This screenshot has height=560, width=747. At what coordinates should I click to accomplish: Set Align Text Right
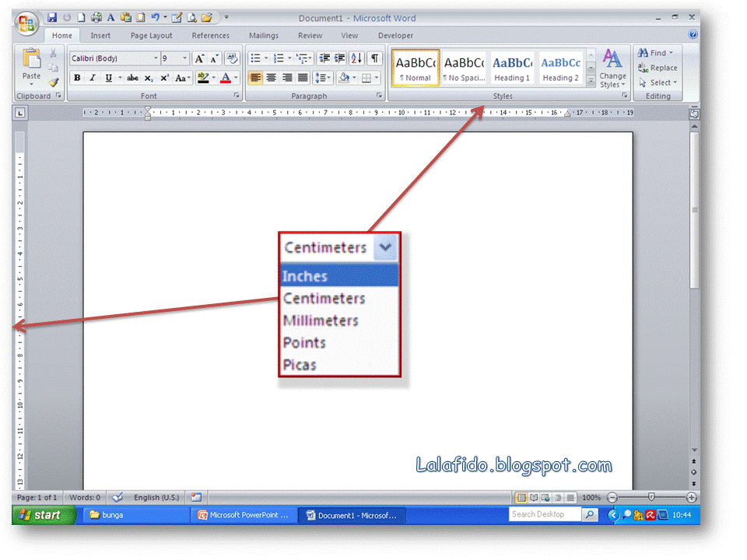point(287,78)
